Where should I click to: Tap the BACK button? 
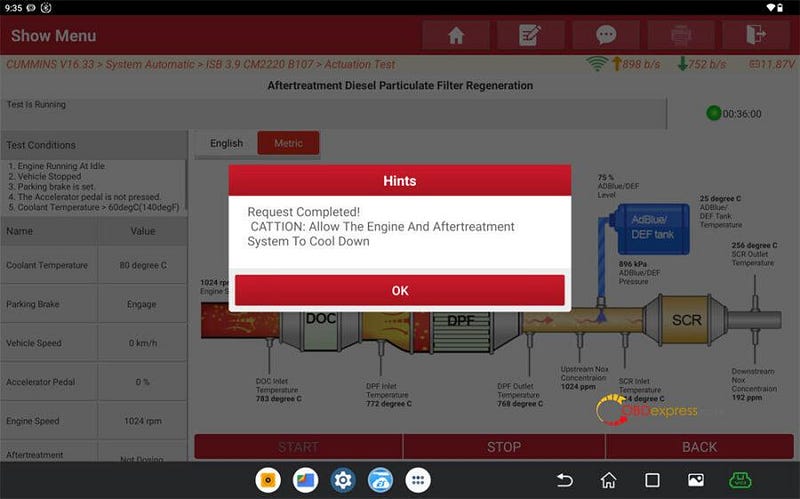pos(699,447)
